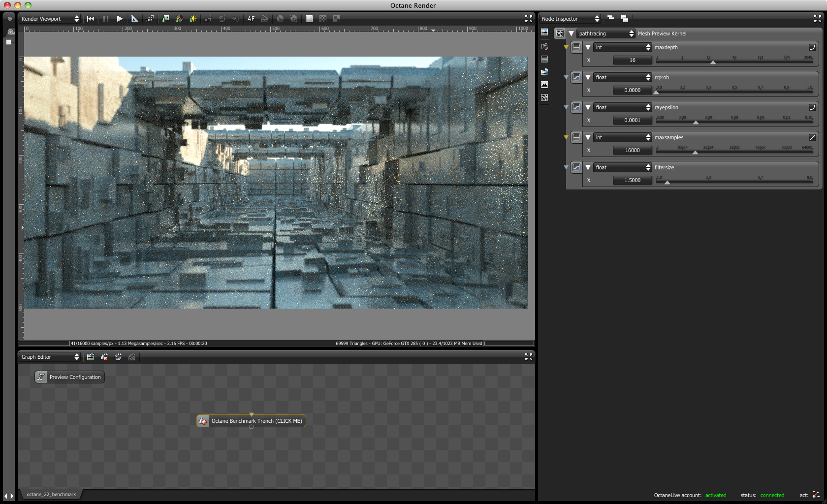Toggle the maxsamples linear curve button
The width and height of the screenshot is (827, 504).
point(812,137)
